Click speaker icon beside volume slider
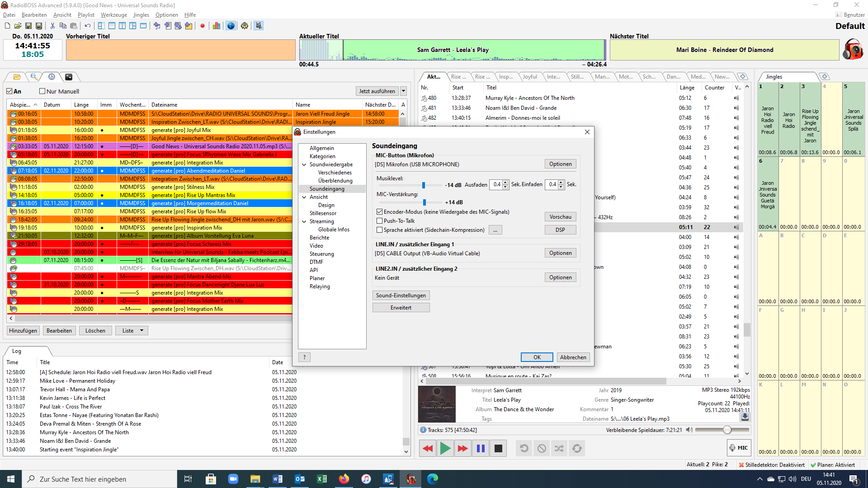Image resolution: width=868 pixels, height=488 pixels. [689, 430]
